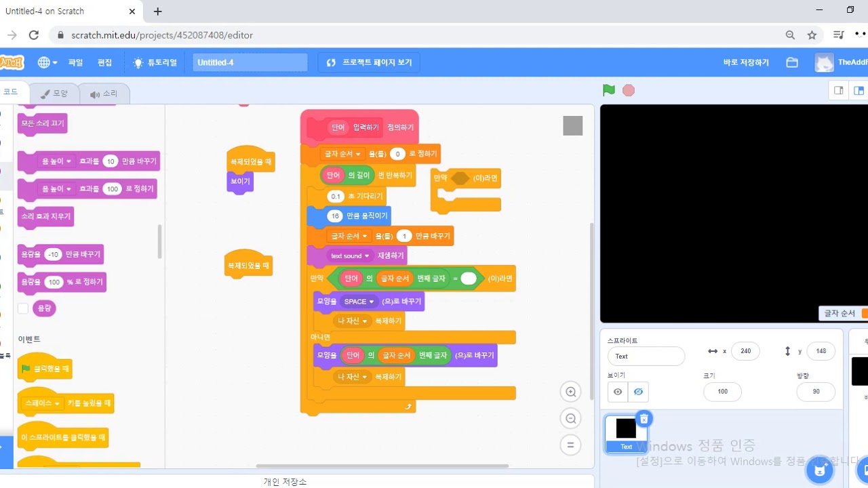Click the address bar URL
This screenshot has height=488, width=868.
coord(162,35)
